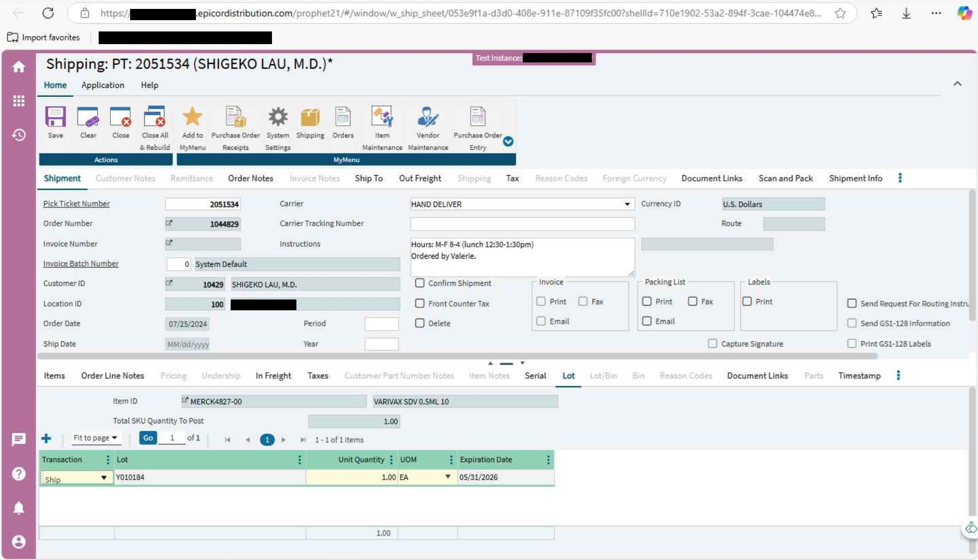The height and width of the screenshot is (560, 978).
Task: Switch to the Ship To tab
Action: click(369, 178)
